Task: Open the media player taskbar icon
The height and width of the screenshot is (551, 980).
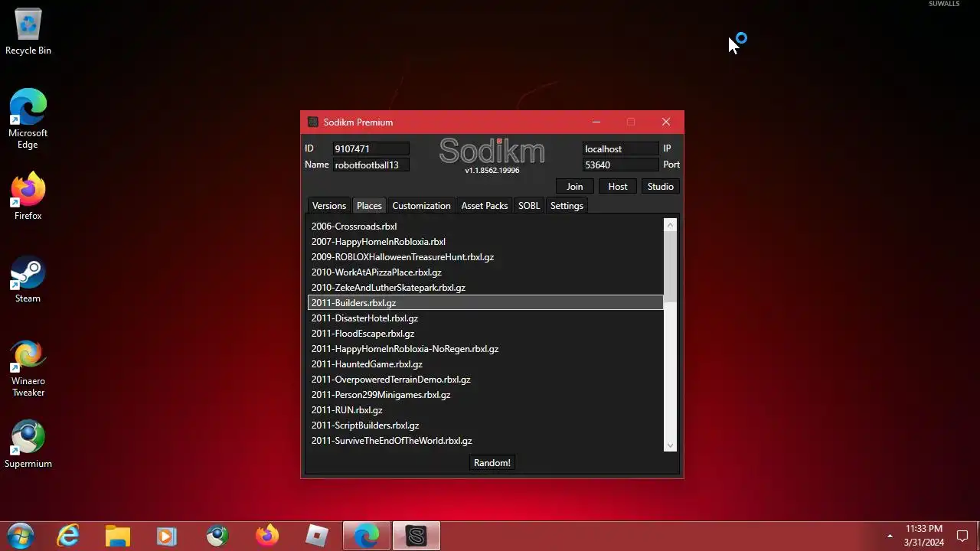Action: point(167,536)
